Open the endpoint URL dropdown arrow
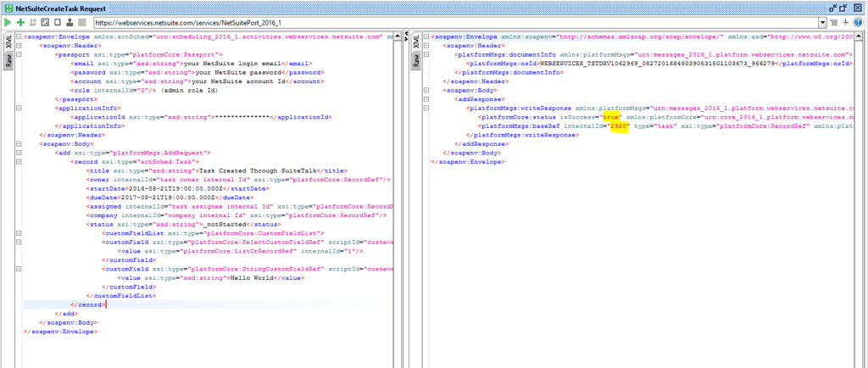 [822, 23]
